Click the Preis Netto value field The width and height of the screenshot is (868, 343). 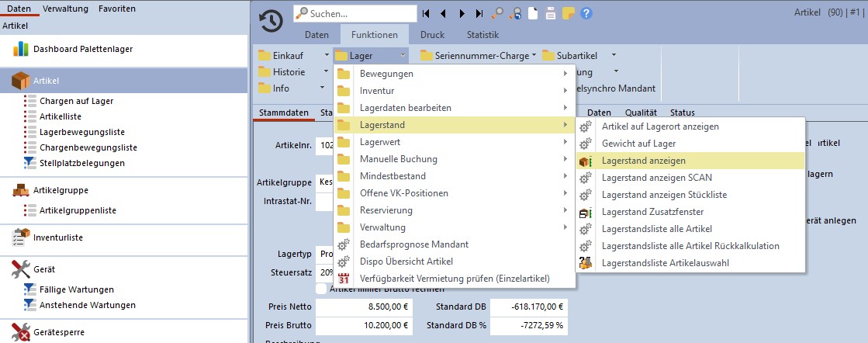(x=364, y=307)
